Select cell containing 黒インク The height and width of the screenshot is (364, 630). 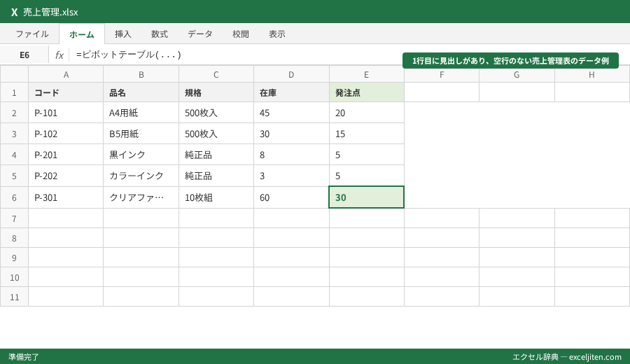(x=141, y=154)
